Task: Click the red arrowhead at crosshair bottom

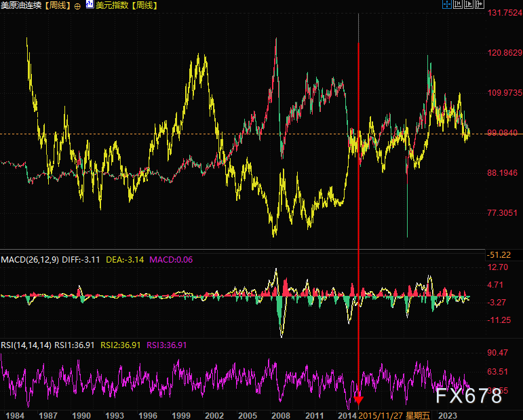Action: [358, 400]
